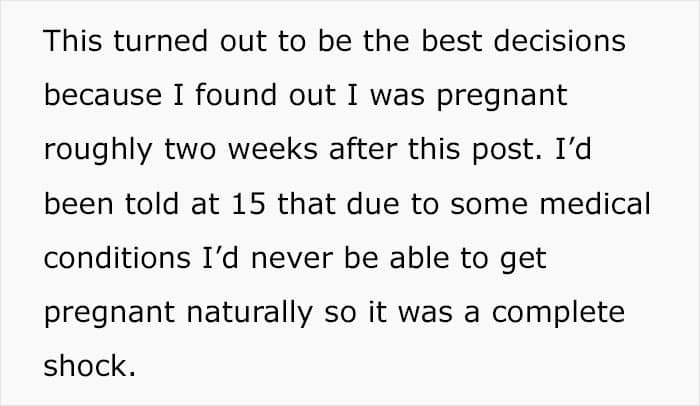Image resolution: width=700 pixels, height=406 pixels.
Task: Click the word "decisions"
Action: (x=559, y=41)
